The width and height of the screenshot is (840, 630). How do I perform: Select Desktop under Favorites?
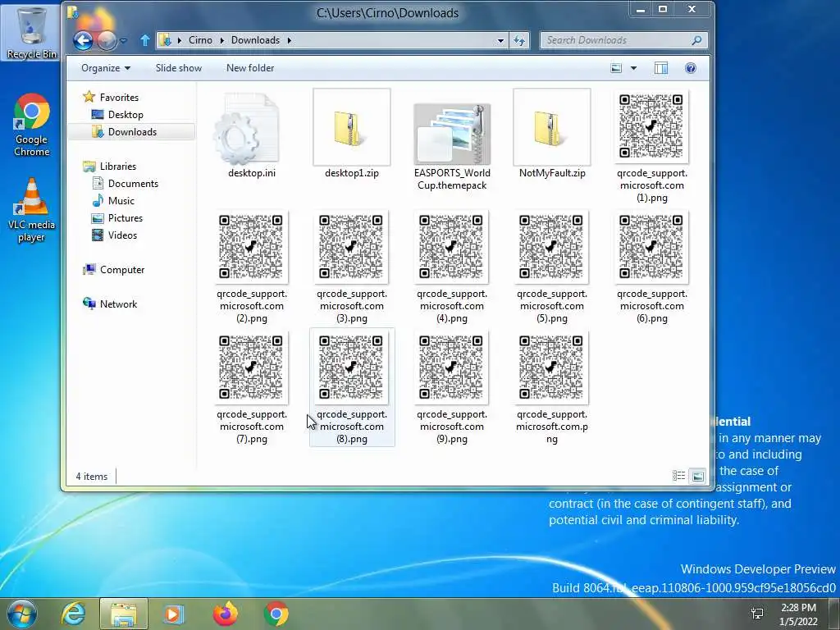click(x=117, y=115)
